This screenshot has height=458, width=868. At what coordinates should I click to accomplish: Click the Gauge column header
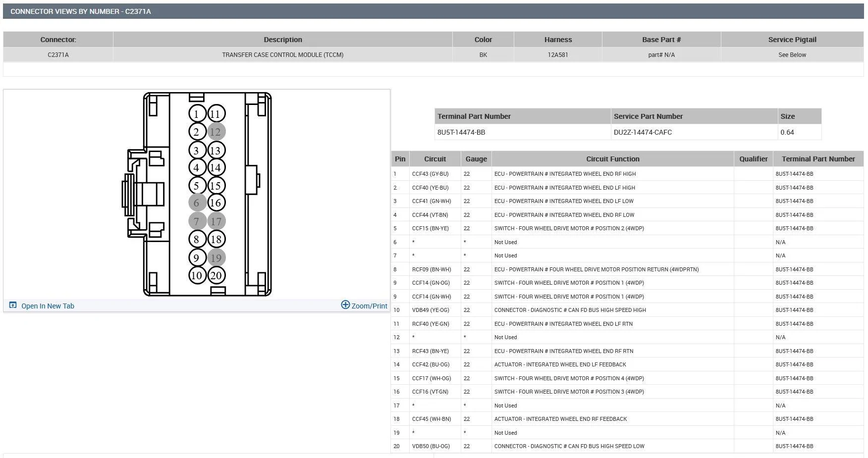tap(476, 159)
